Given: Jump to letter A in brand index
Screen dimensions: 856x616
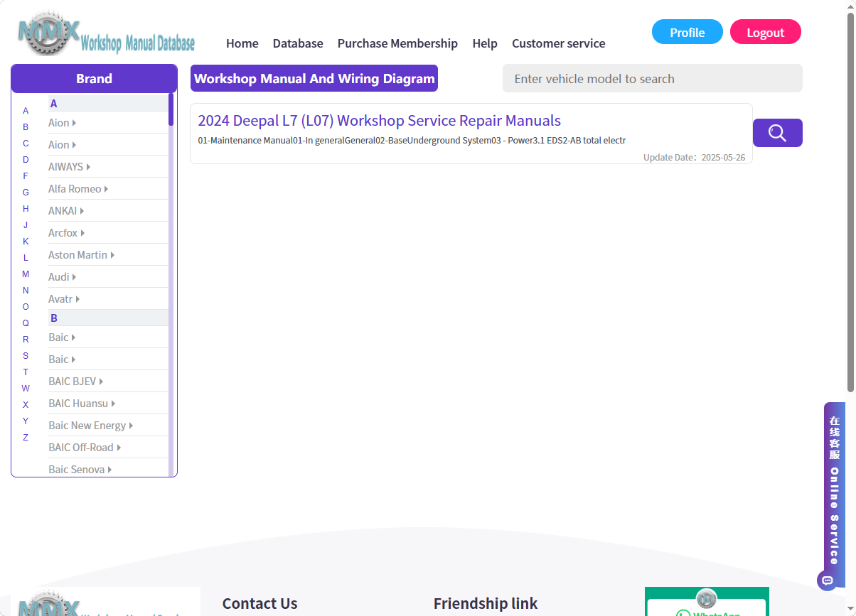Looking at the screenshot, I should pos(26,111).
